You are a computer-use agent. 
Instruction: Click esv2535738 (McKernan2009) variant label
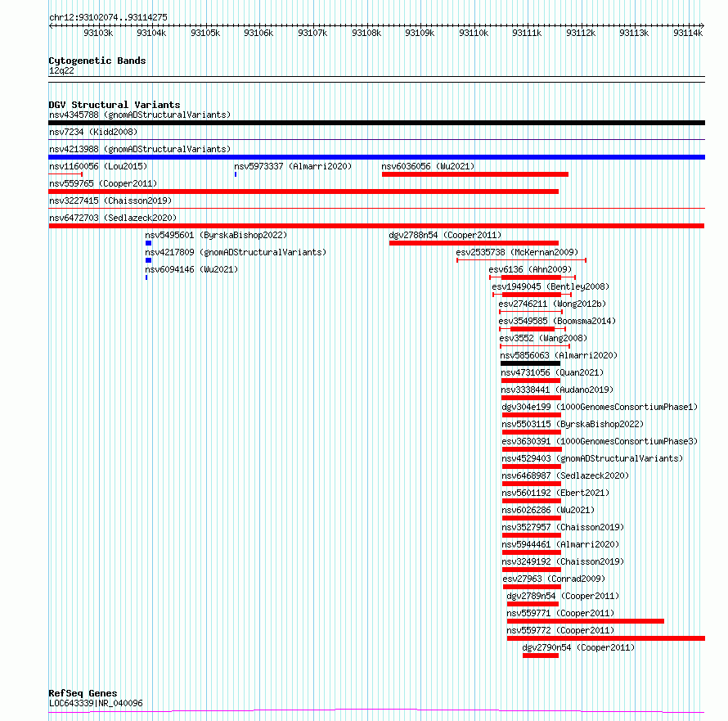(x=517, y=252)
